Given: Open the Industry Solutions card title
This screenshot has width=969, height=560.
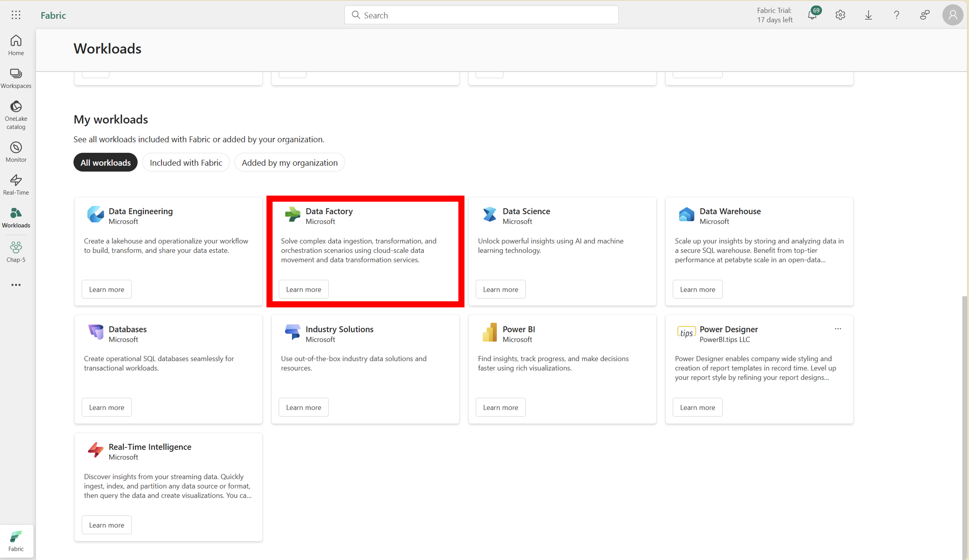Looking at the screenshot, I should pos(339,329).
